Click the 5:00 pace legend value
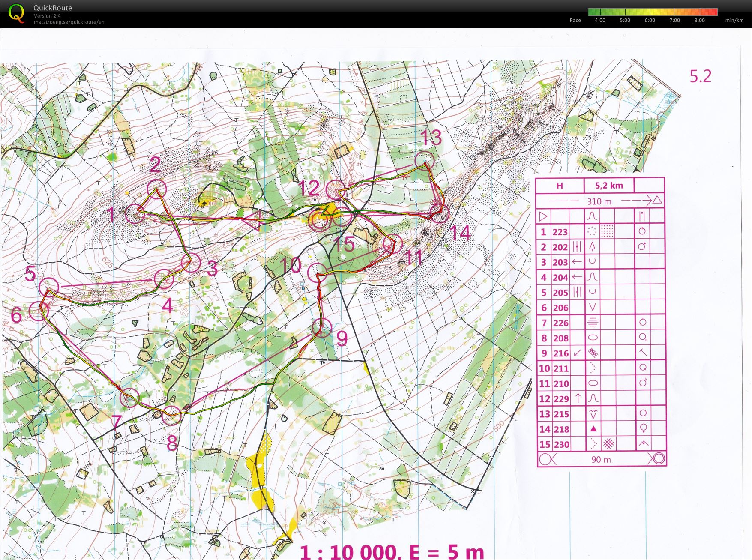 (x=625, y=20)
